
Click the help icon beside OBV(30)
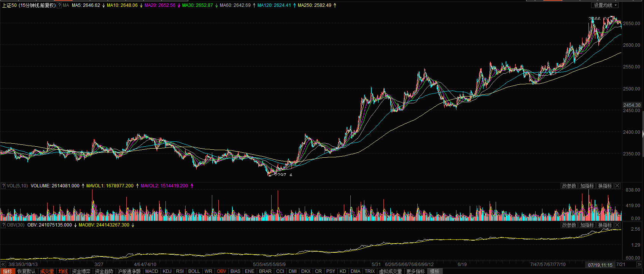point(3,225)
